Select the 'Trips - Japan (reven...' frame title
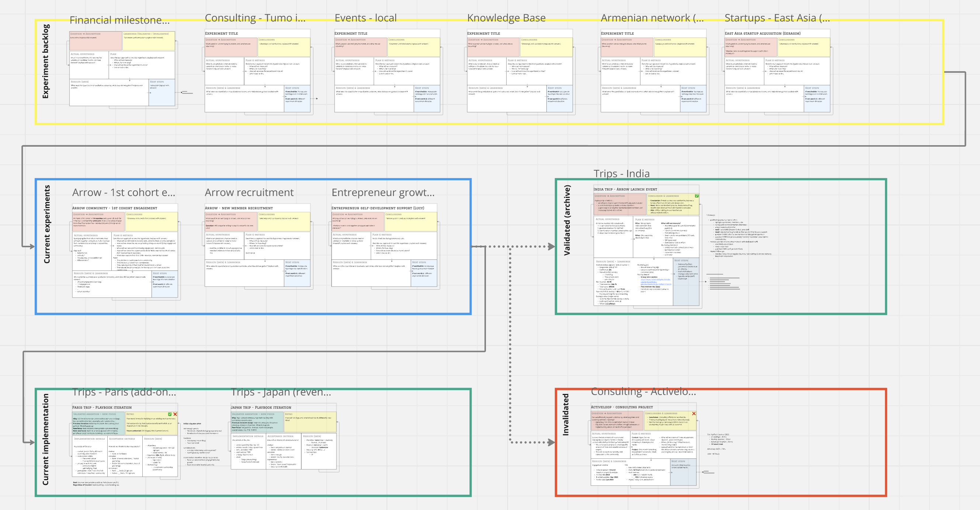980x510 pixels. click(x=281, y=392)
